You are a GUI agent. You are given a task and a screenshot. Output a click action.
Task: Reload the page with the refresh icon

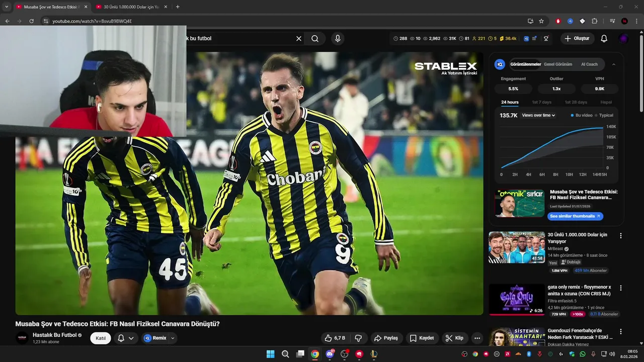(x=31, y=21)
